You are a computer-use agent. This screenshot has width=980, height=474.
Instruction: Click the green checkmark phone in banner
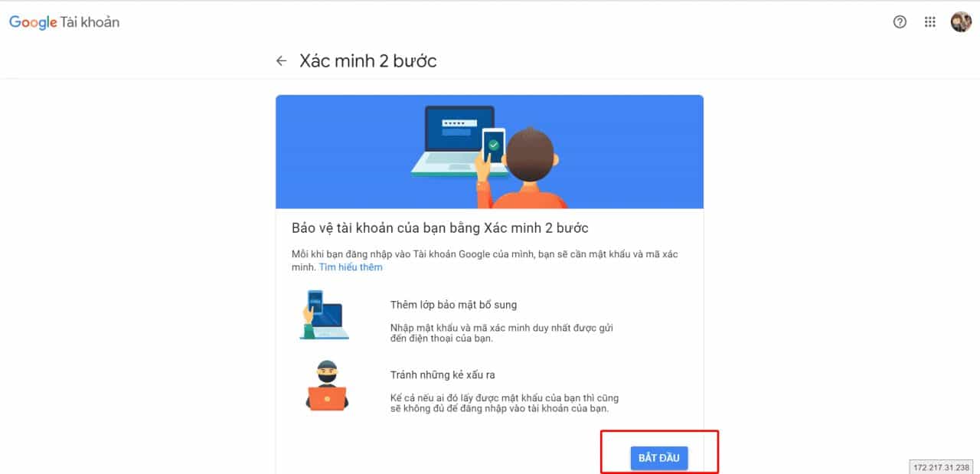(x=493, y=145)
